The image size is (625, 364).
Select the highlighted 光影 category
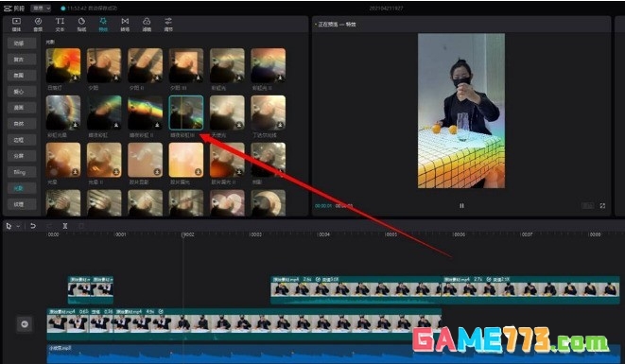tap(22, 188)
